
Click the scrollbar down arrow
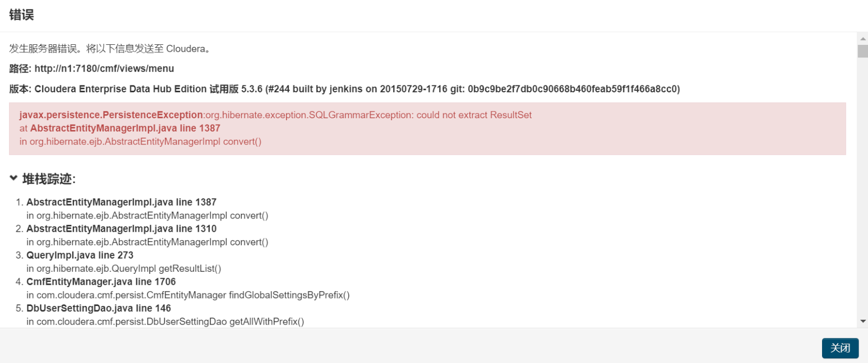click(863, 321)
